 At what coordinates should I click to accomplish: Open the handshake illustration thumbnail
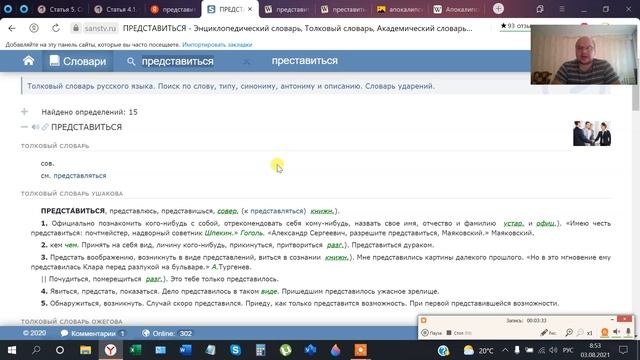click(592, 133)
